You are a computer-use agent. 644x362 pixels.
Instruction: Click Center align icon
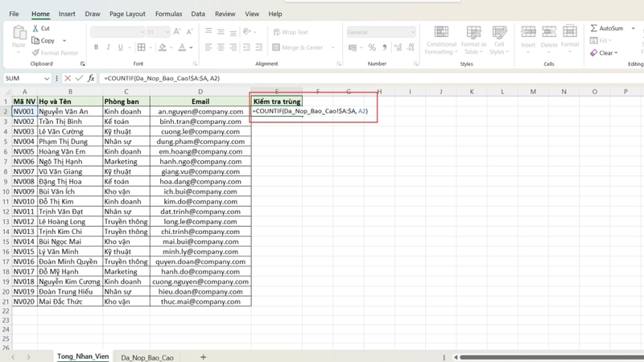(221, 47)
